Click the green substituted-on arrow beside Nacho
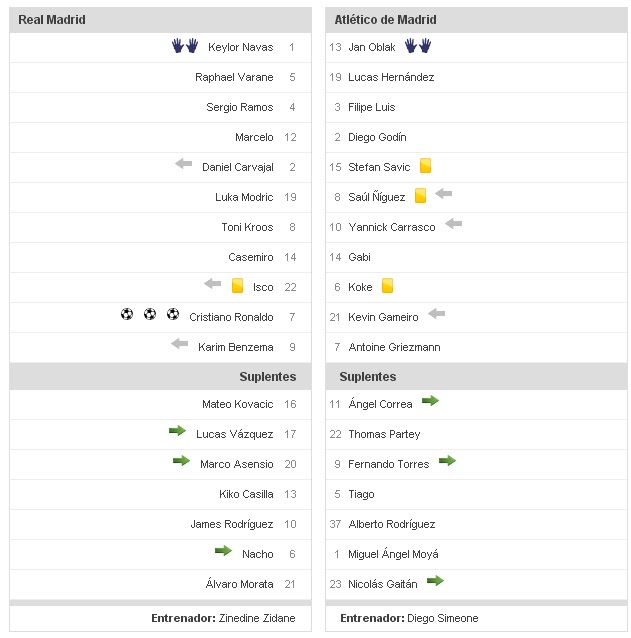The height and width of the screenshot is (638, 631). [223, 551]
